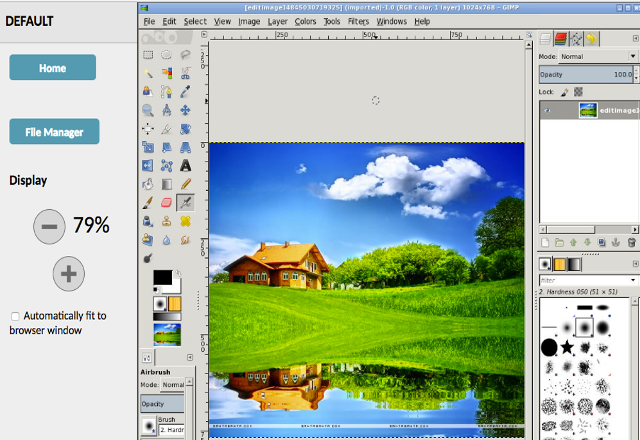Viewport: 640px width, 440px height.
Task: Toggle eye visibility of editimage layer
Action: [x=547, y=110]
